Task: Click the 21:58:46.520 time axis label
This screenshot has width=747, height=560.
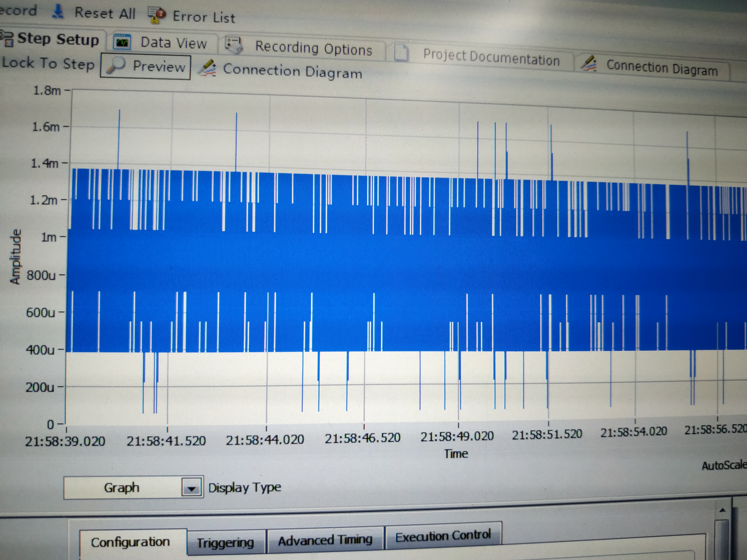Action: coord(362,438)
